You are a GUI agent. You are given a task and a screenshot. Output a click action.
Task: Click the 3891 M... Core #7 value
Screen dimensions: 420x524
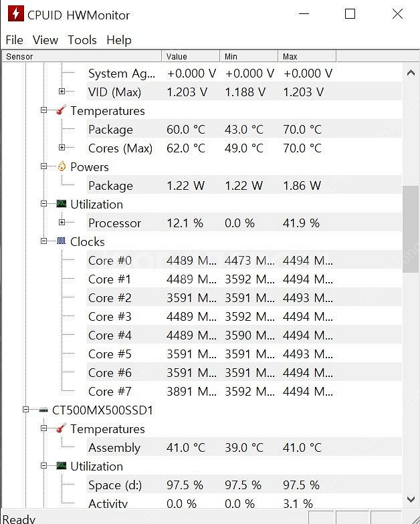pyautogui.click(x=191, y=392)
